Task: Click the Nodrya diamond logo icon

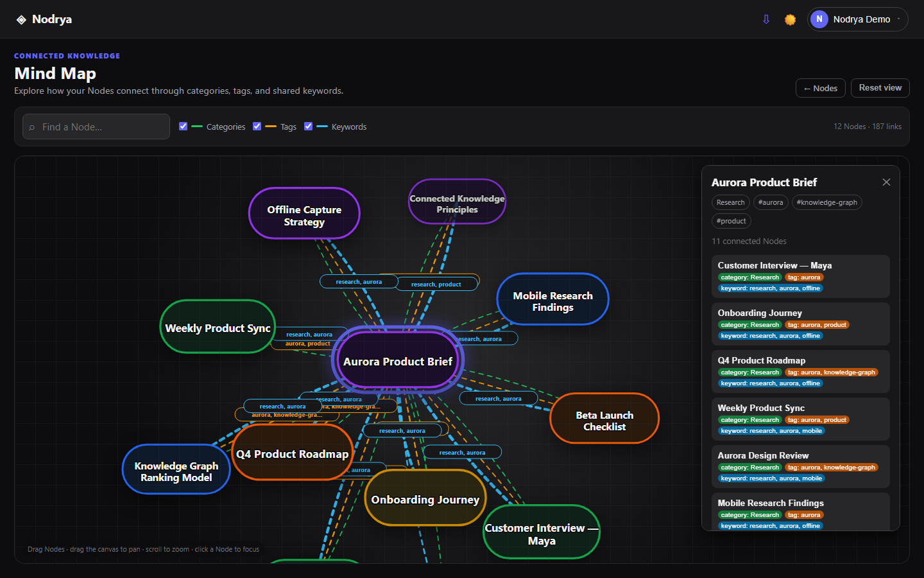Action: click(21, 19)
